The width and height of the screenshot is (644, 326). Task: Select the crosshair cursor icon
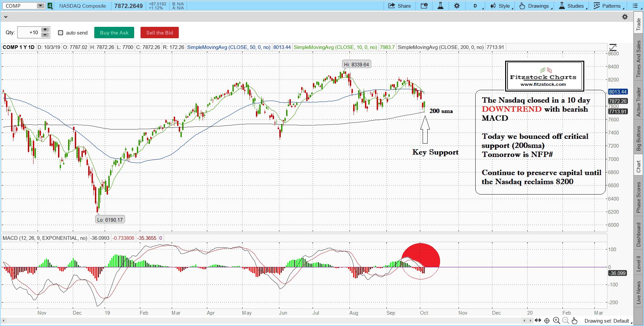coord(547,321)
